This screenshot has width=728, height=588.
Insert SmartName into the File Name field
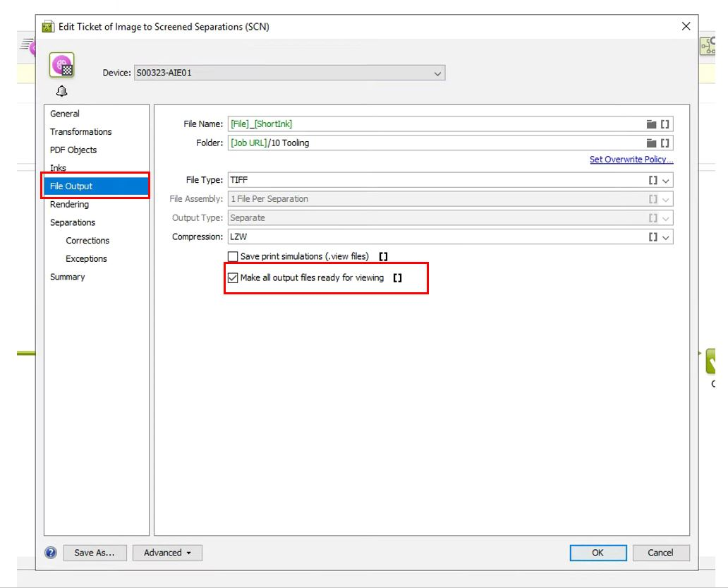[666, 123]
